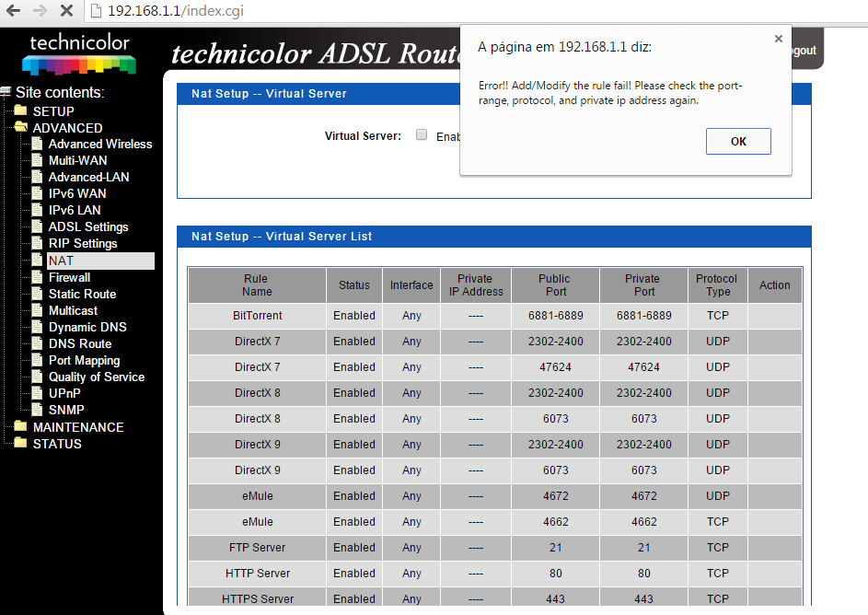The width and height of the screenshot is (868, 615).
Task: Click the Rule Name column header
Action: pos(257,285)
